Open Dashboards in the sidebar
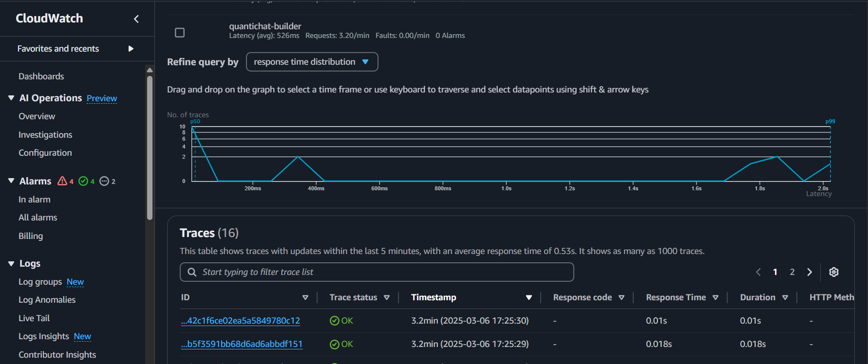 pyautogui.click(x=41, y=76)
